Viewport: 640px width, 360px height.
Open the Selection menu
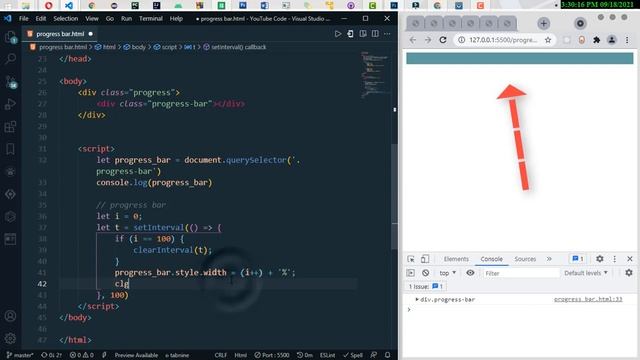(66, 19)
